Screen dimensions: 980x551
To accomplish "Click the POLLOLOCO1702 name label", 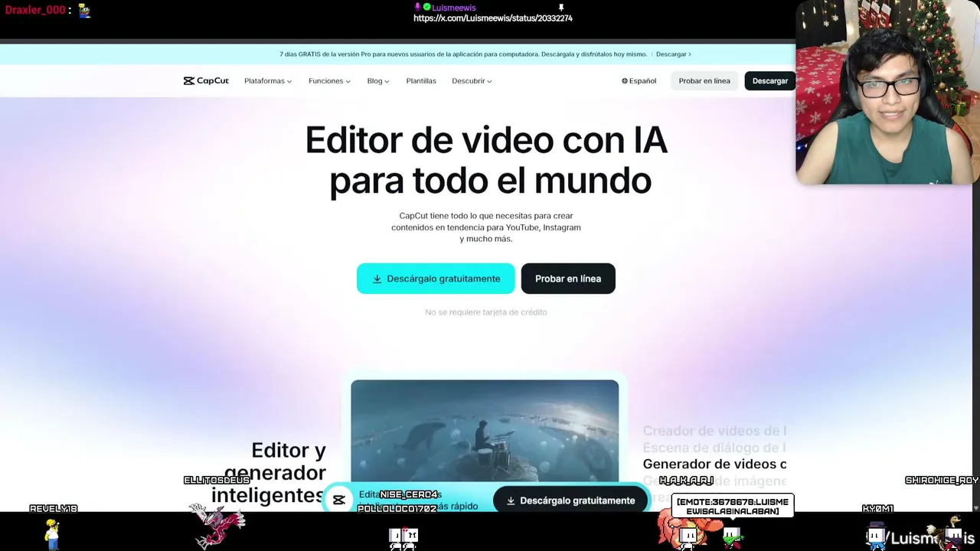I will point(397,509).
